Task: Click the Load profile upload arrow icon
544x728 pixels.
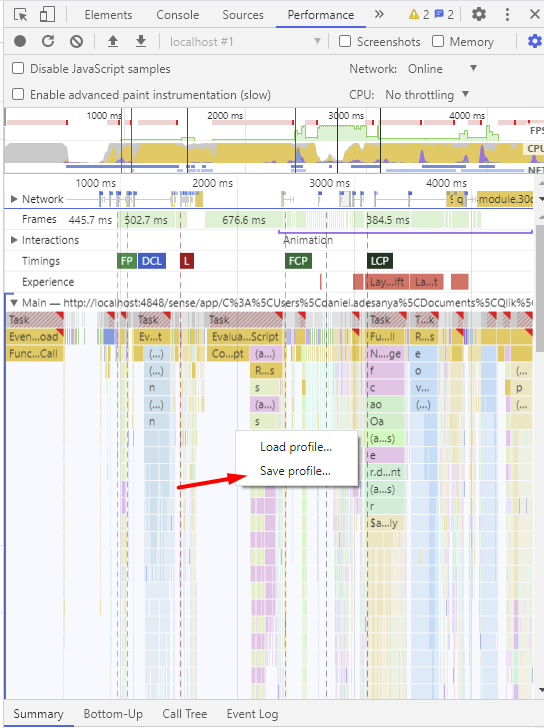Action: (113, 41)
